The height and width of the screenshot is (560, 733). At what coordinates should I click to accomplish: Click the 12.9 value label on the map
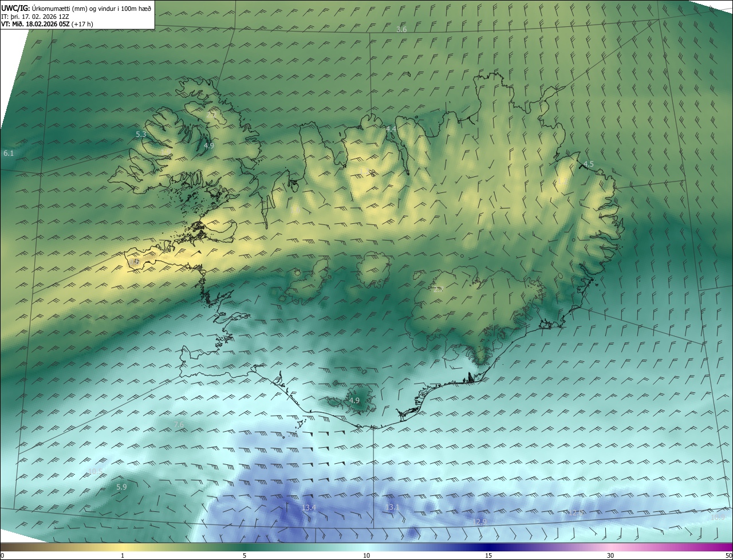[480, 522]
